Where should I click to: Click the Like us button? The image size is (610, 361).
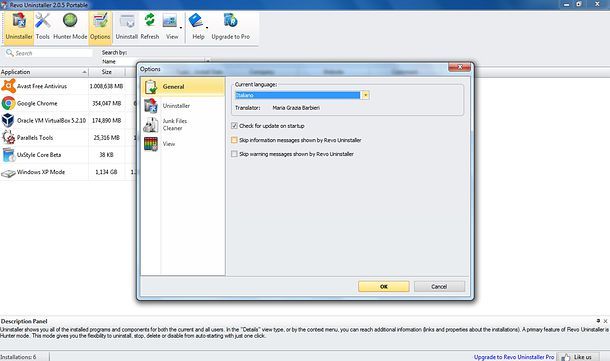(578, 357)
